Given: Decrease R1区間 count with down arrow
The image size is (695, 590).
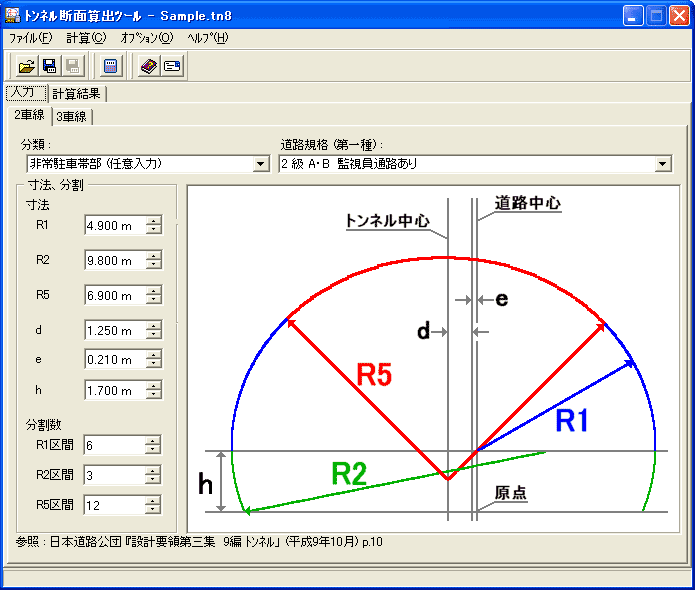Looking at the screenshot, I should [x=153, y=449].
